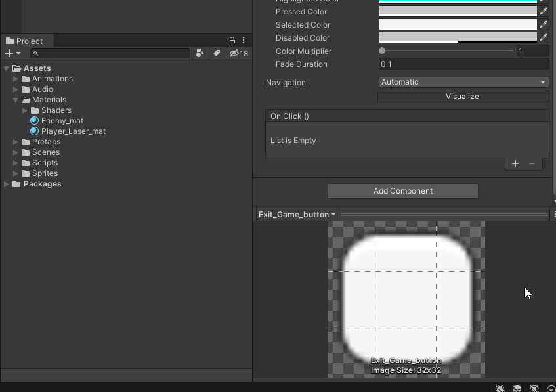This screenshot has width=556, height=392.
Task: Click the status bar auto-generate lighting icon
Action: click(534, 389)
